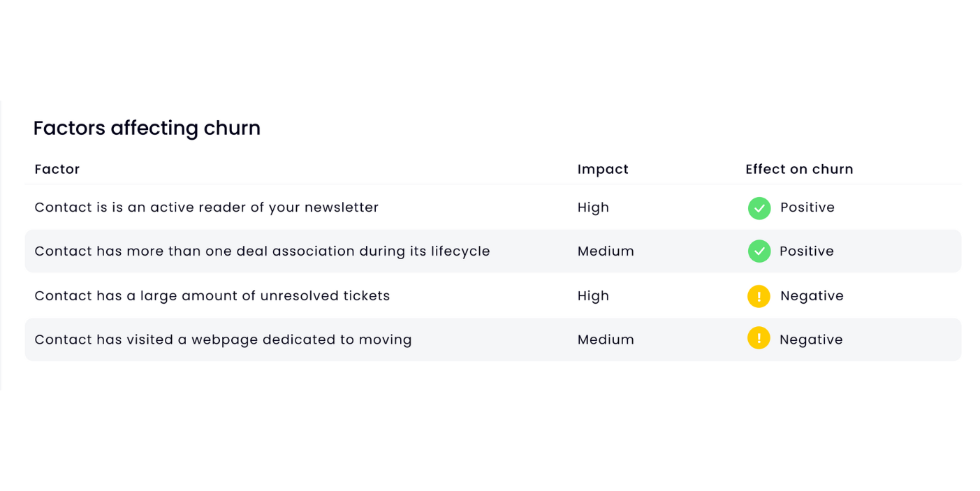
Task: Click the yellow warning icon for unresolved tickets
Action: (x=759, y=296)
